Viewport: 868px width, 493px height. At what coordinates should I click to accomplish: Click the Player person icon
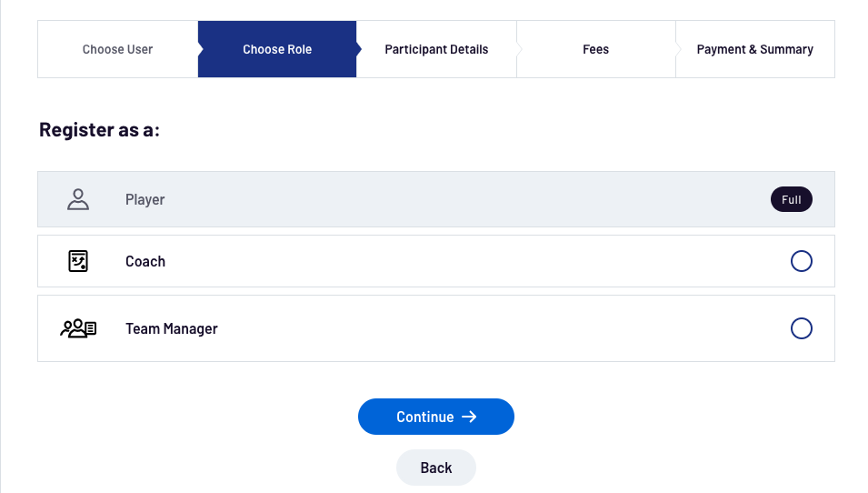click(x=78, y=199)
